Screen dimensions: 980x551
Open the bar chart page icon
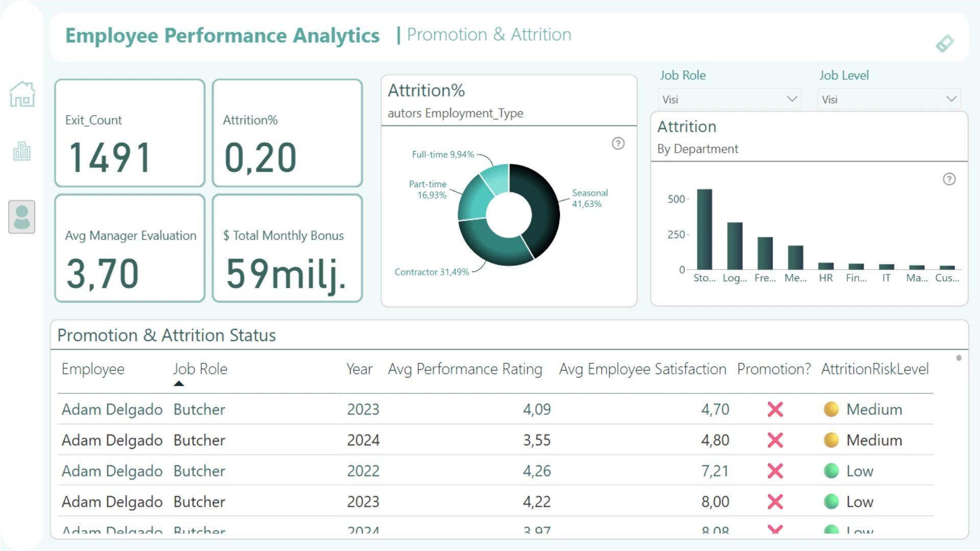tap(22, 152)
